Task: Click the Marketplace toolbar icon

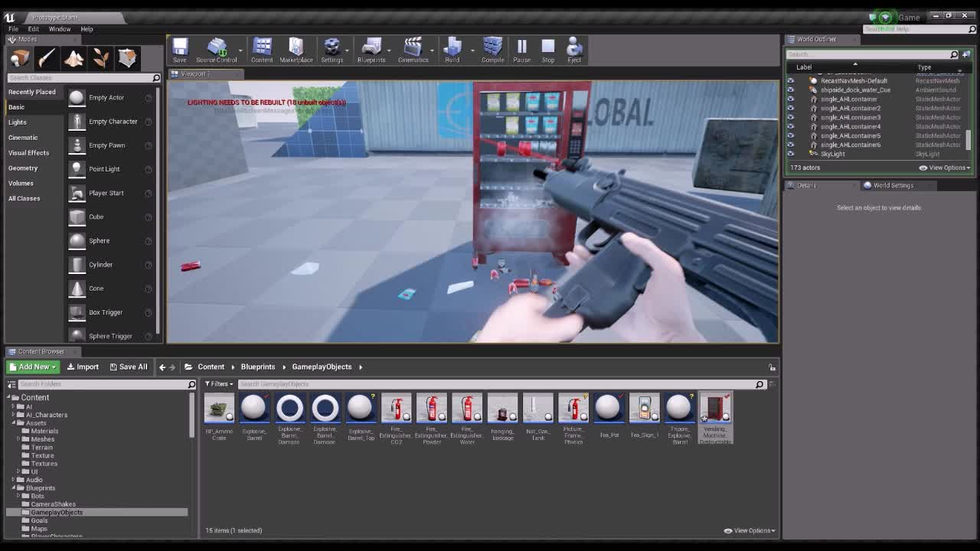Action: [296, 47]
